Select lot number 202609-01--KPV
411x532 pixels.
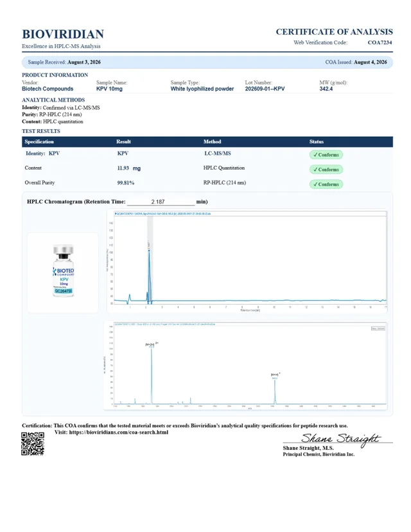[x=265, y=89]
